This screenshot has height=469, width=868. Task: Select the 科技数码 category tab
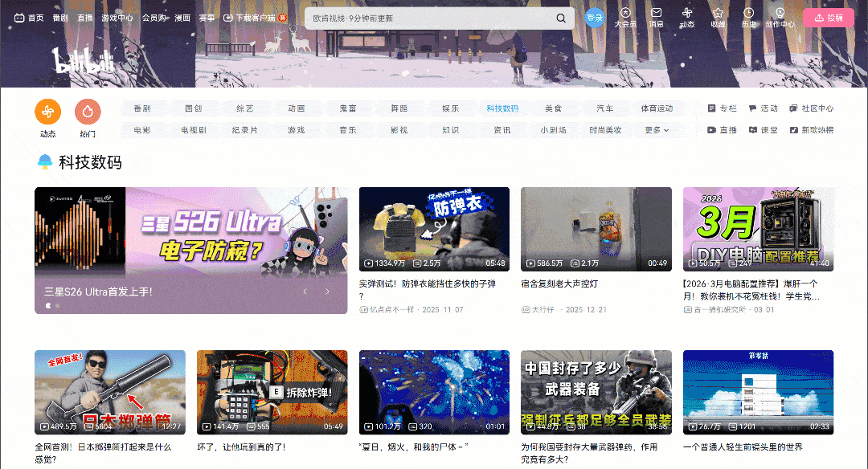(502, 108)
